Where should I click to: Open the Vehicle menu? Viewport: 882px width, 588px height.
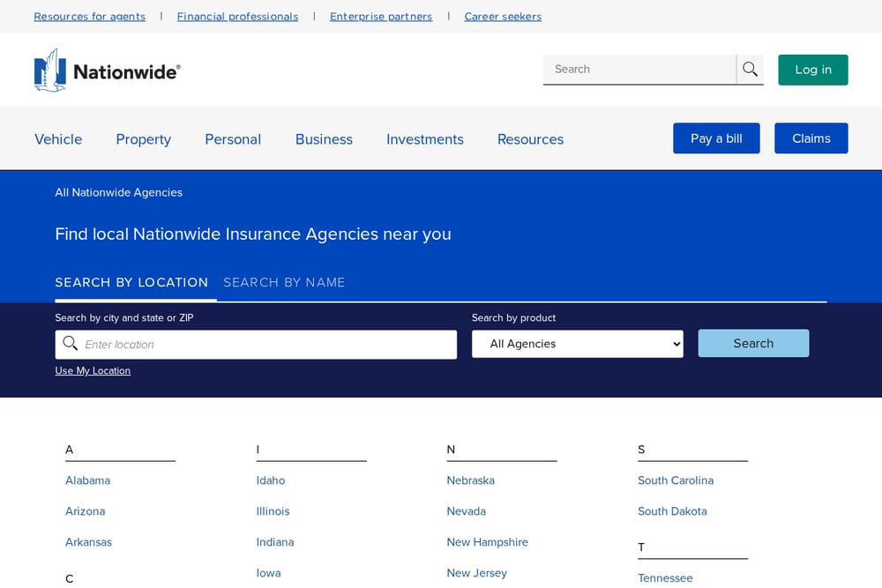pos(58,139)
